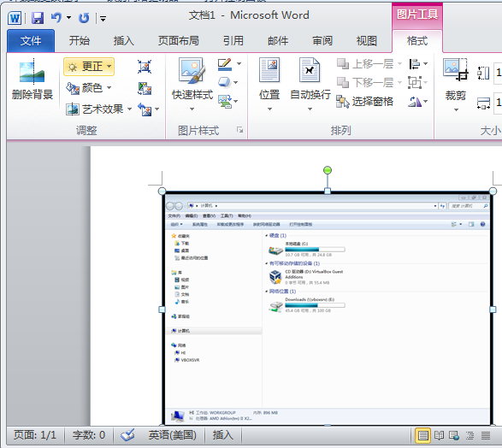The image size is (502, 448).
Task: Switch to Full Screen Reading view
Action: coord(439,435)
